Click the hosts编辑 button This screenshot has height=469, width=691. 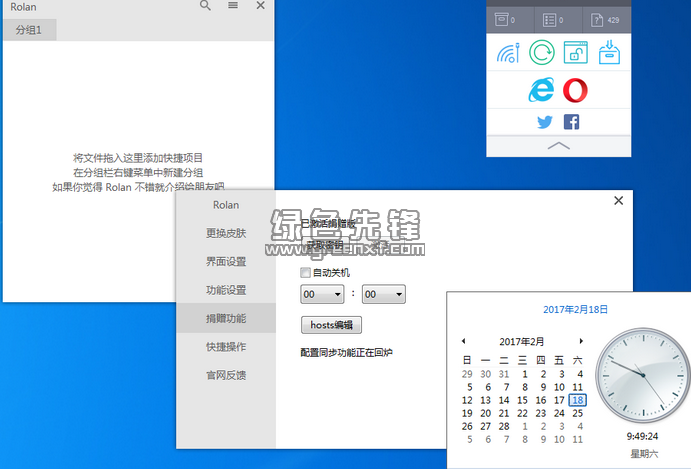tap(331, 325)
